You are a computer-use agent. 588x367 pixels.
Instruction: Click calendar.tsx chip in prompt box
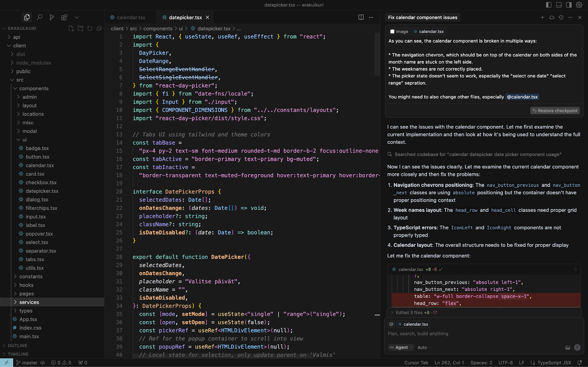(x=413, y=324)
